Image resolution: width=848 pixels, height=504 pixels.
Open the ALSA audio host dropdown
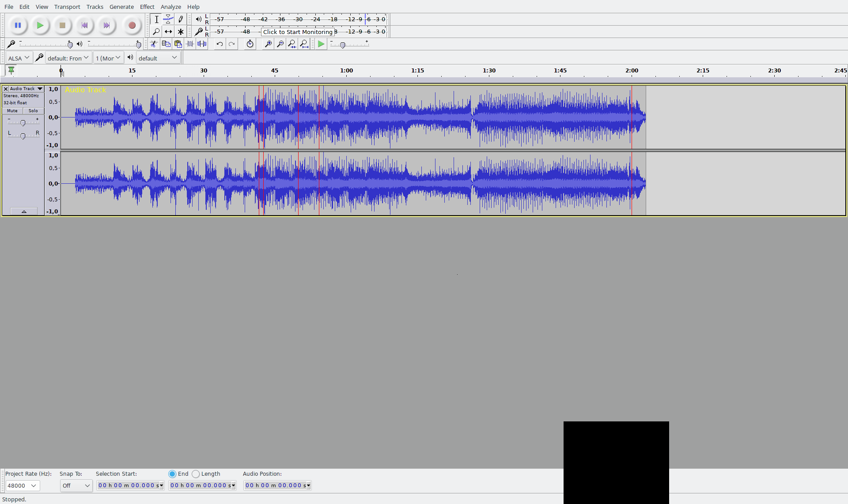19,58
